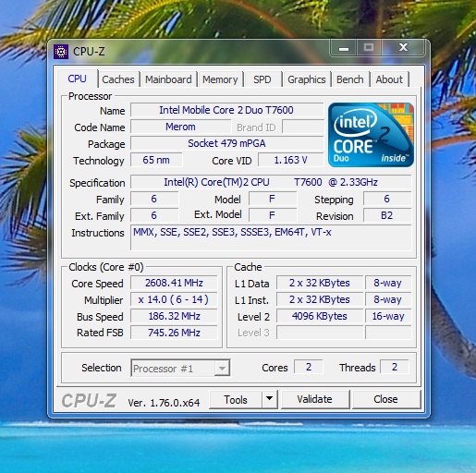The height and width of the screenshot is (473, 476).
Task: Click the empty Brand ID field
Action: (x=303, y=127)
